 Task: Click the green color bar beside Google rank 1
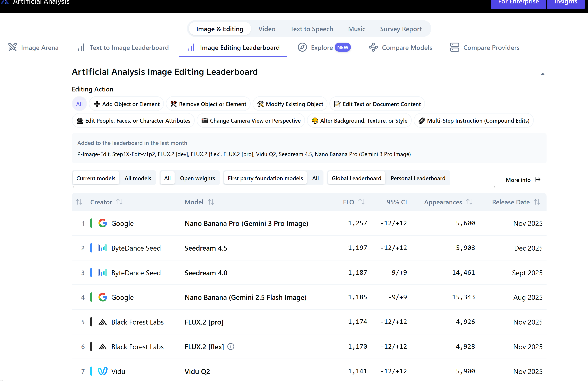tap(91, 223)
